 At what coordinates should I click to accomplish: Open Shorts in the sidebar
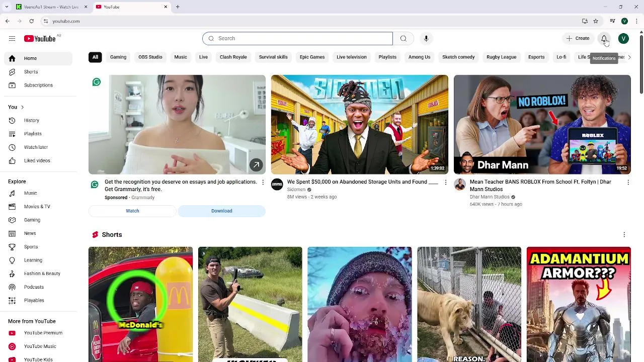pyautogui.click(x=38, y=72)
